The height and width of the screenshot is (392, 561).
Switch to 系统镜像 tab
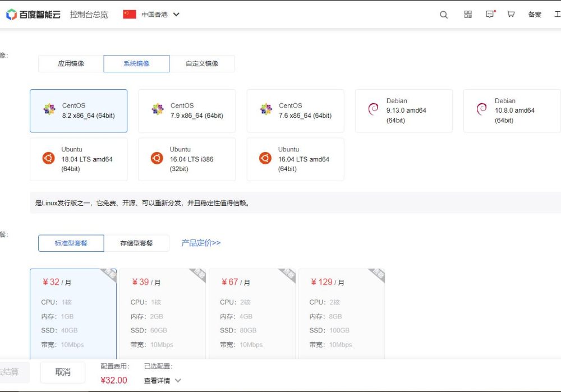136,64
